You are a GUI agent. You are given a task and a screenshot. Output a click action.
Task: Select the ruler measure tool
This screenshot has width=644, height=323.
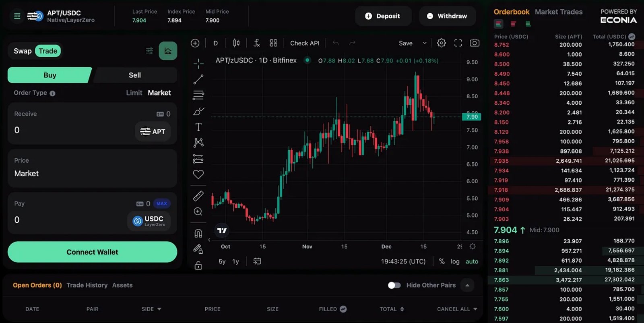point(198,196)
